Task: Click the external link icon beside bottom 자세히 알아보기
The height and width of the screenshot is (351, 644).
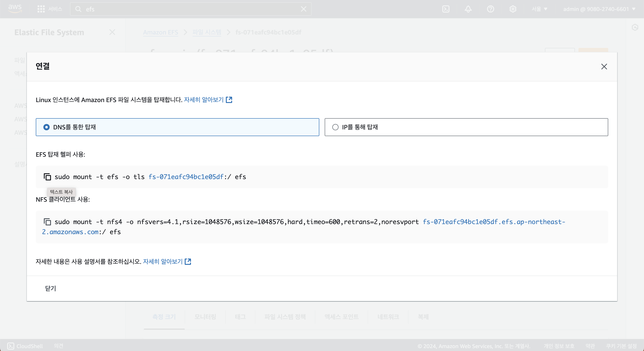Action: point(188,261)
